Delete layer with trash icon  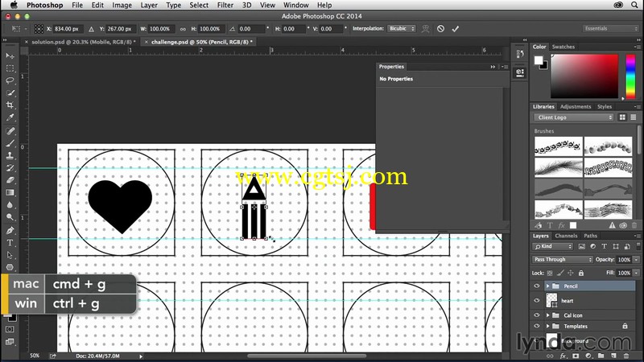[626, 356]
